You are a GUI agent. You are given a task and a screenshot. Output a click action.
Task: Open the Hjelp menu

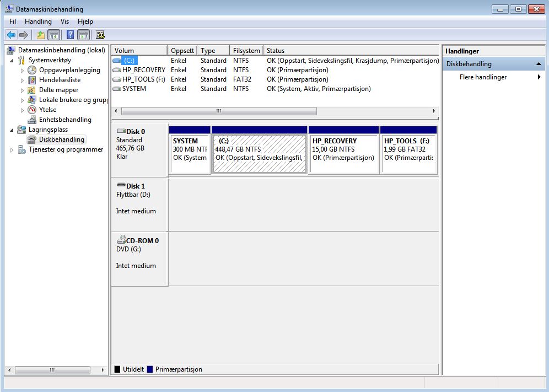point(85,22)
